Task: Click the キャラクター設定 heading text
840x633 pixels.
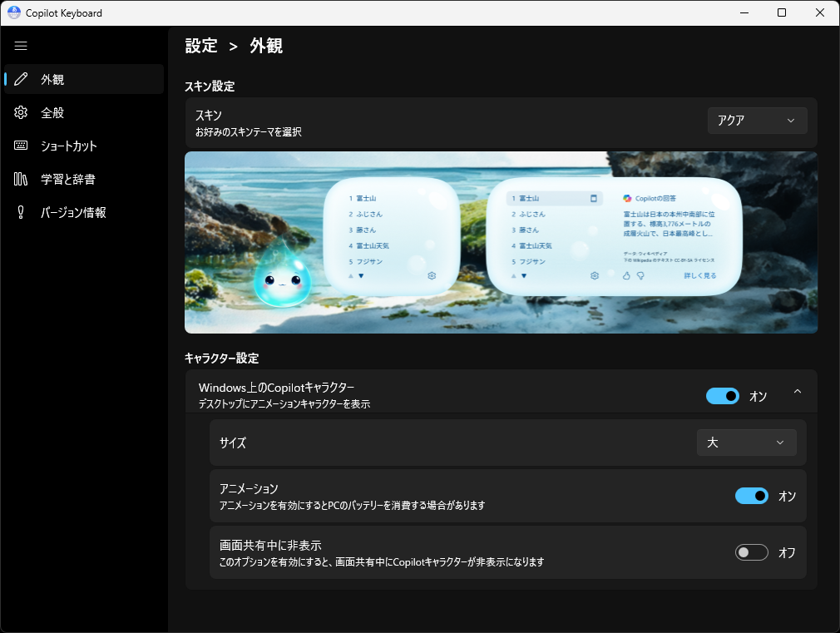Action: click(222, 358)
